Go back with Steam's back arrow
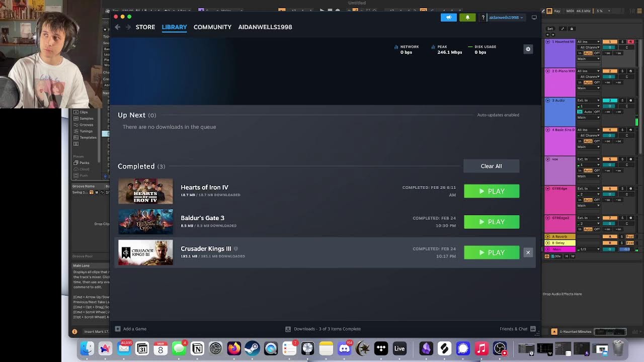 (118, 27)
